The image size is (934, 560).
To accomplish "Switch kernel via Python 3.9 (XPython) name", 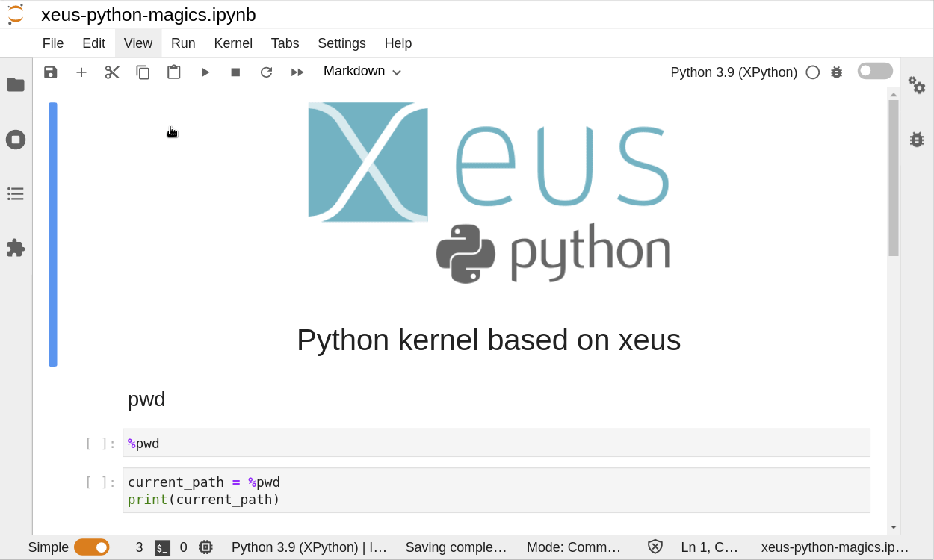I will tap(733, 72).
